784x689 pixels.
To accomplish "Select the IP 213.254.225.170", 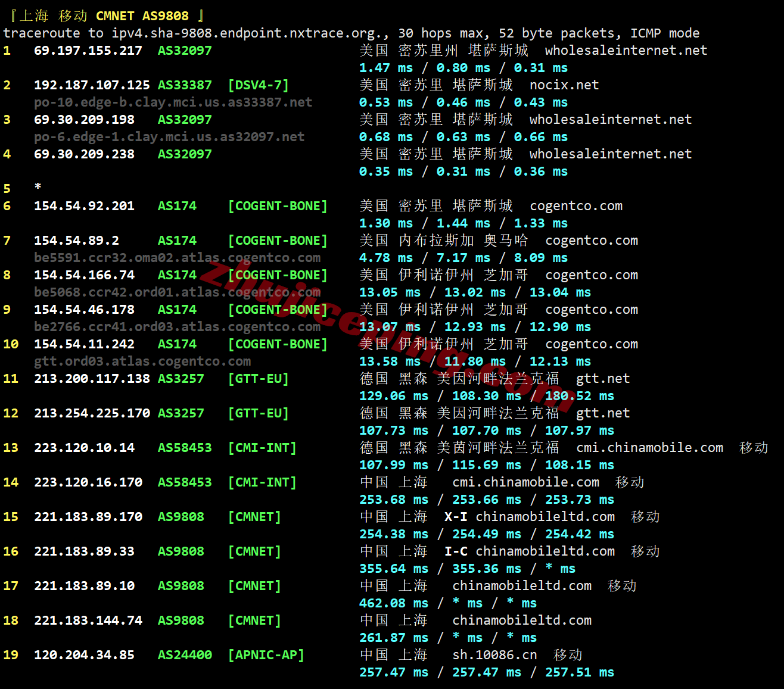I will (x=92, y=413).
